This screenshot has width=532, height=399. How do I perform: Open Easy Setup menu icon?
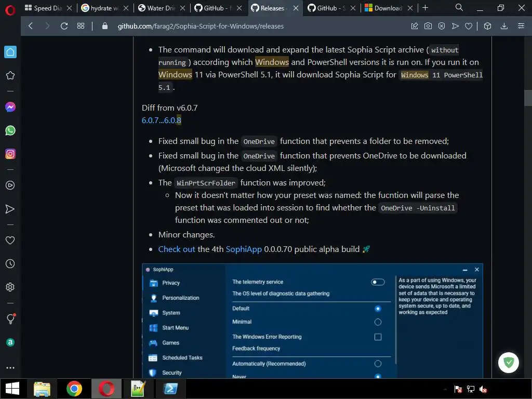[521, 26]
